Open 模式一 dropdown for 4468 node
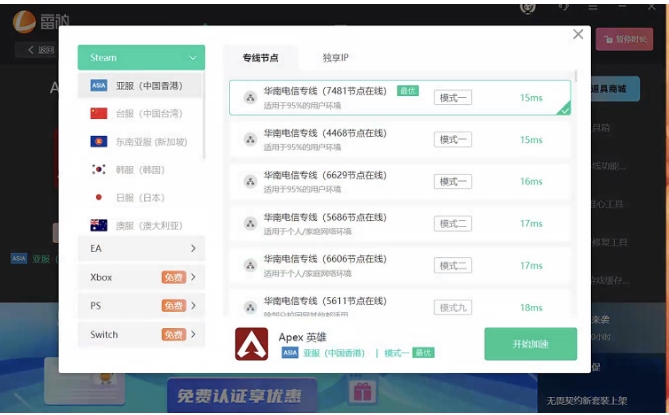 pyautogui.click(x=453, y=139)
